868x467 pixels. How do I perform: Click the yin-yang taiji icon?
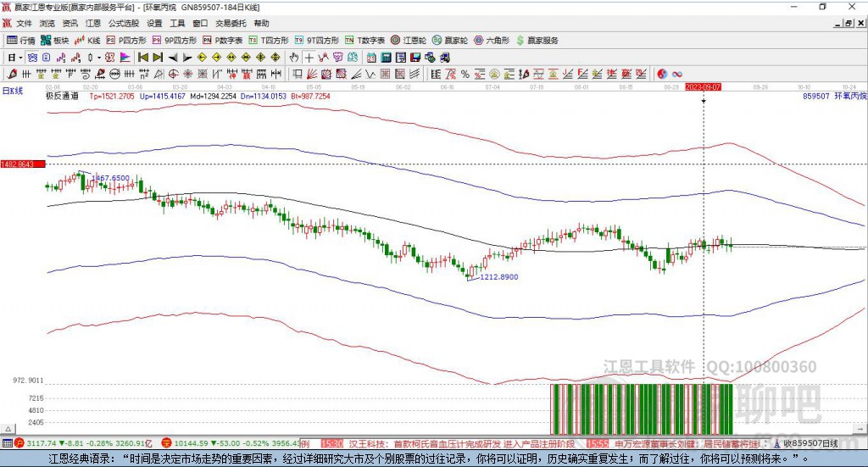[662, 74]
